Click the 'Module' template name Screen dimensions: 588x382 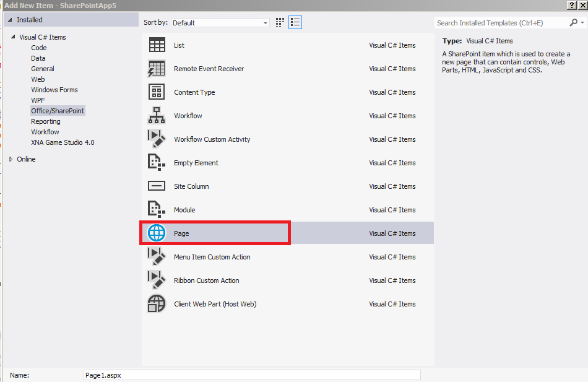[184, 210]
